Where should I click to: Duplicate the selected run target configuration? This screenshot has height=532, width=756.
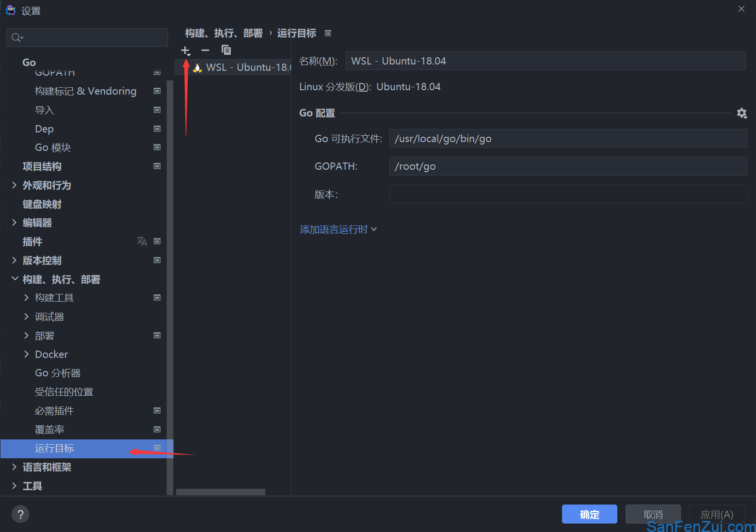pyautogui.click(x=226, y=50)
